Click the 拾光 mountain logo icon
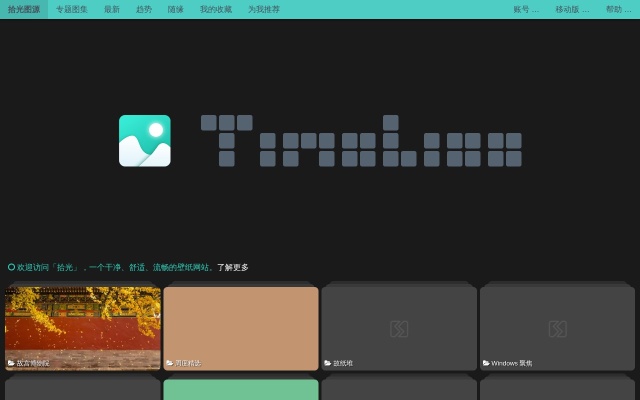 (x=145, y=140)
